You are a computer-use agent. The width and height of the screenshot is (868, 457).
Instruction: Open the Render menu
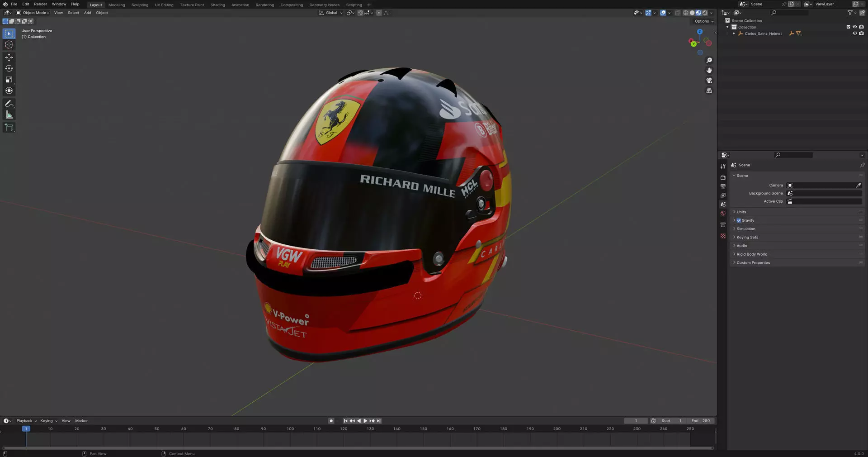click(40, 4)
